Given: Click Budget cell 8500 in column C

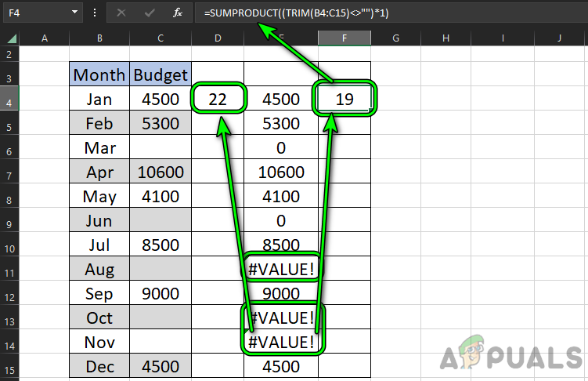Looking at the screenshot, I should click(161, 245).
